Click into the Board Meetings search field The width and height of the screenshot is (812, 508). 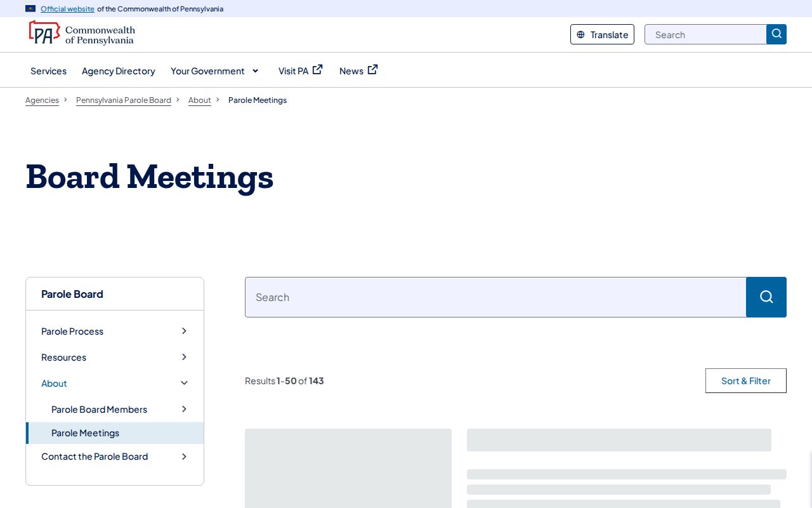pyautogui.click(x=495, y=297)
